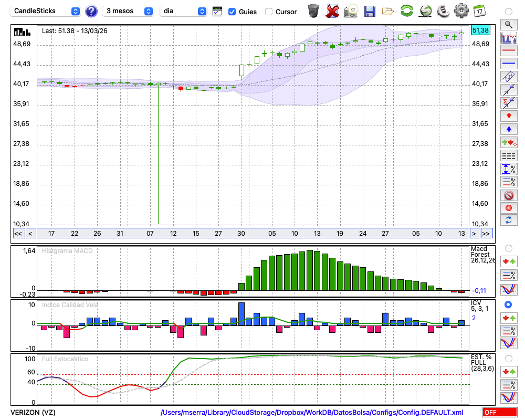Click the Config.DEFAULT.xml file path link

pyautogui.click(x=312, y=413)
